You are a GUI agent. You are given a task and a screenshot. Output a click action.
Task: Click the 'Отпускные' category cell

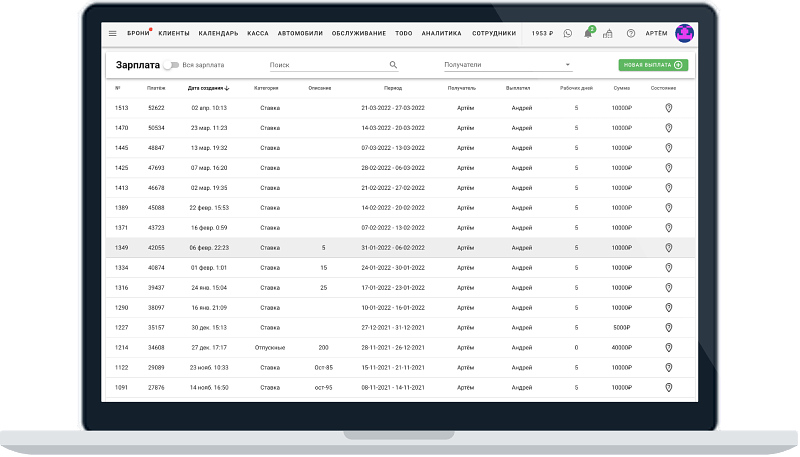click(270, 348)
